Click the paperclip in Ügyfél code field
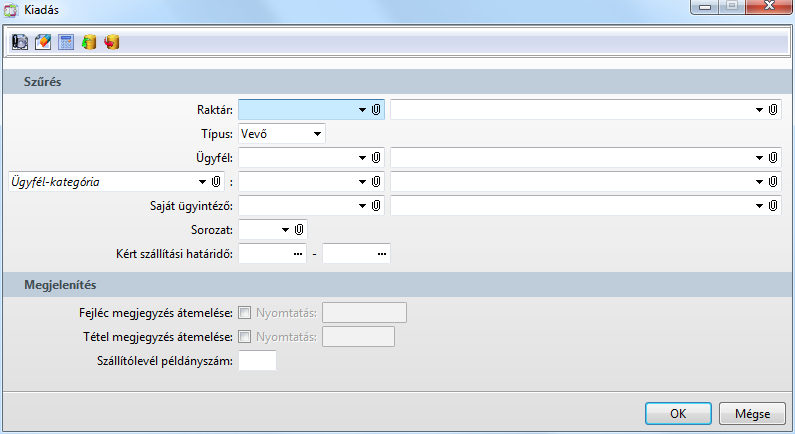This screenshot has width=795, height=434. click(x=376, y=158)
